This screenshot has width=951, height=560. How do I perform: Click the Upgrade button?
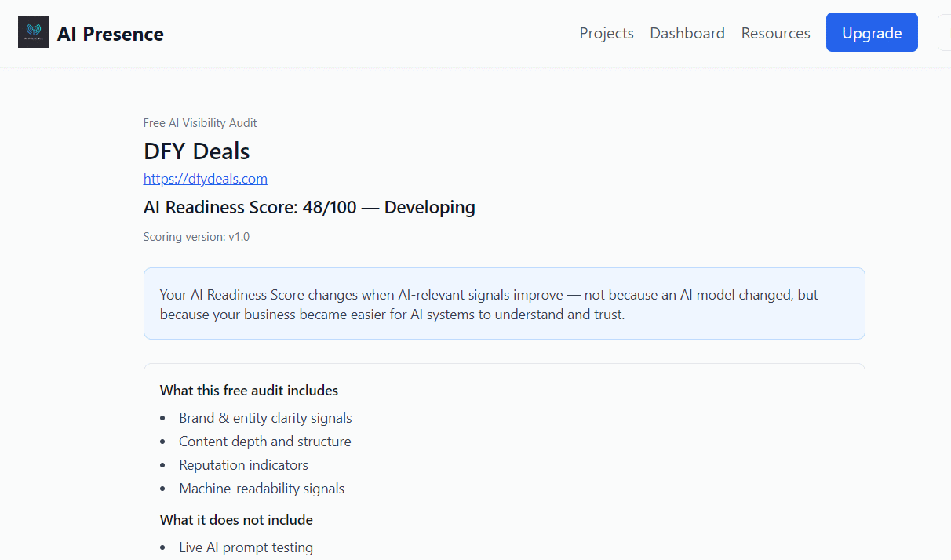coord(872,32)
